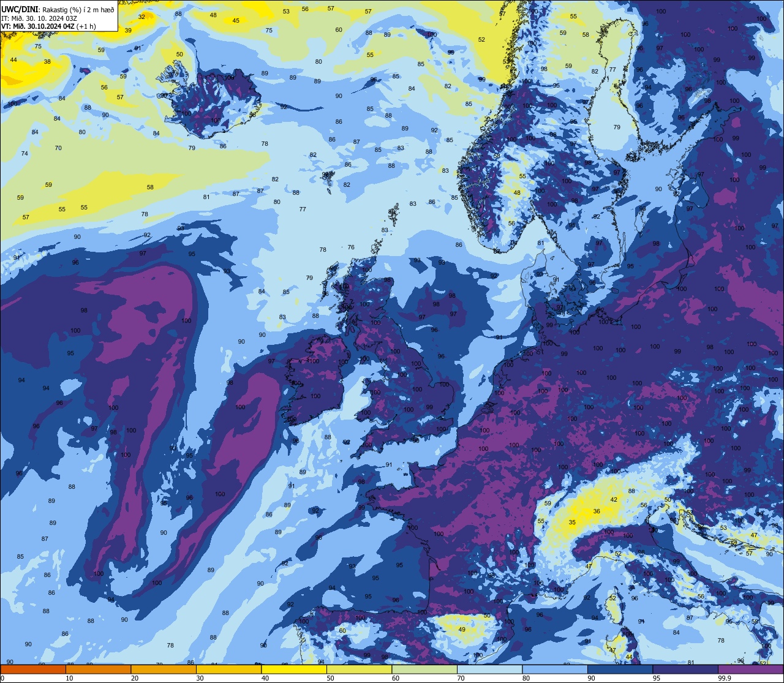This screenshot has width=784, height=683.
Task: Click the 80–90 light blue legend segment
Action: (x=555, y=670)
